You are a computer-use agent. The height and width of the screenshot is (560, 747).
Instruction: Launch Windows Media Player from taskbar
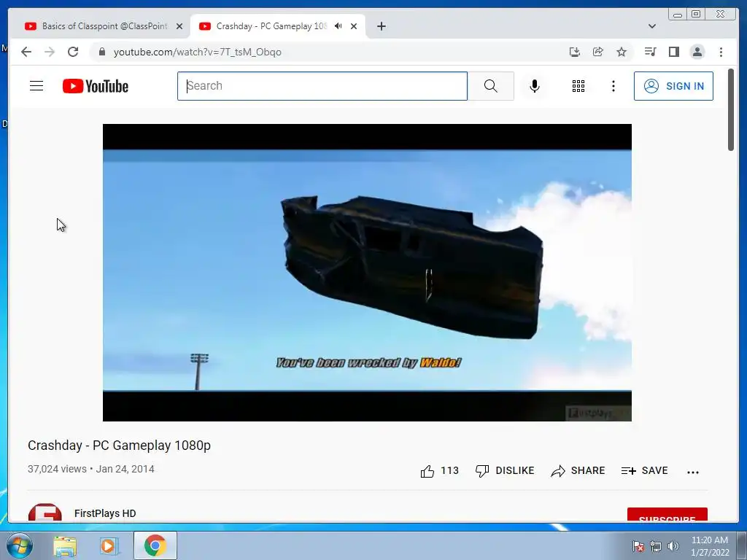pos(109,545)
